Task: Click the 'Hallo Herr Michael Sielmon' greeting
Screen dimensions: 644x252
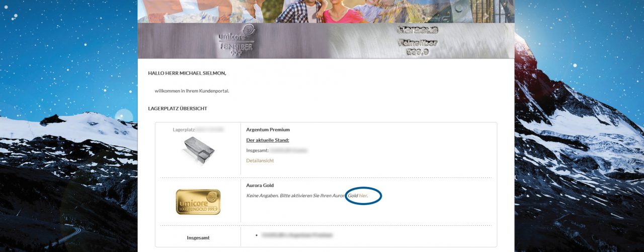Action: [187, 73]
